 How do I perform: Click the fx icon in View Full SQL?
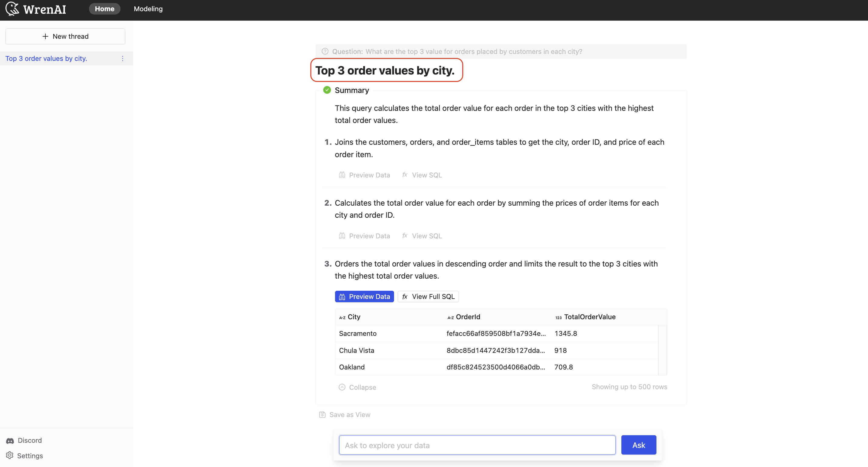click(405, 297)
